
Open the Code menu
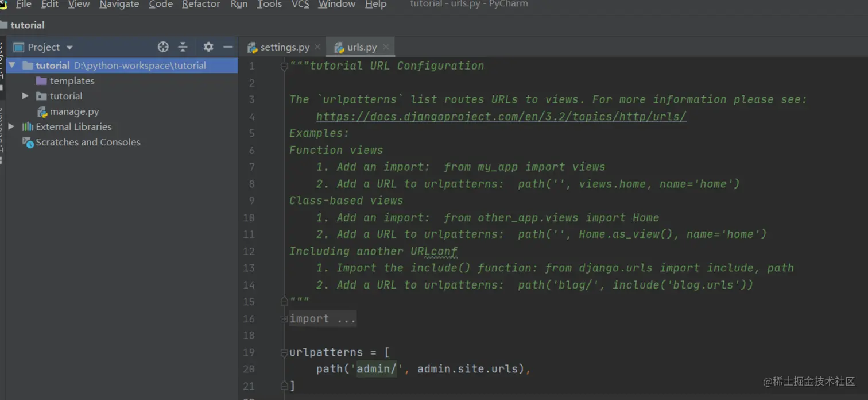click(x=161, y=5)
